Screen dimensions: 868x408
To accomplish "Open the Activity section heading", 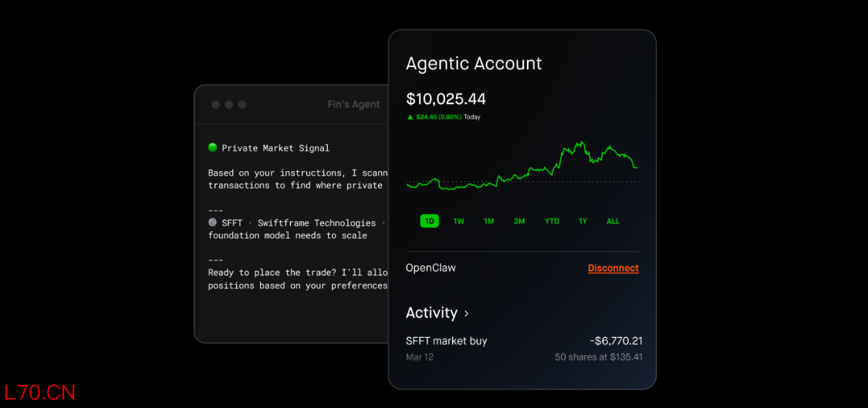I will [x=432, y=313].
